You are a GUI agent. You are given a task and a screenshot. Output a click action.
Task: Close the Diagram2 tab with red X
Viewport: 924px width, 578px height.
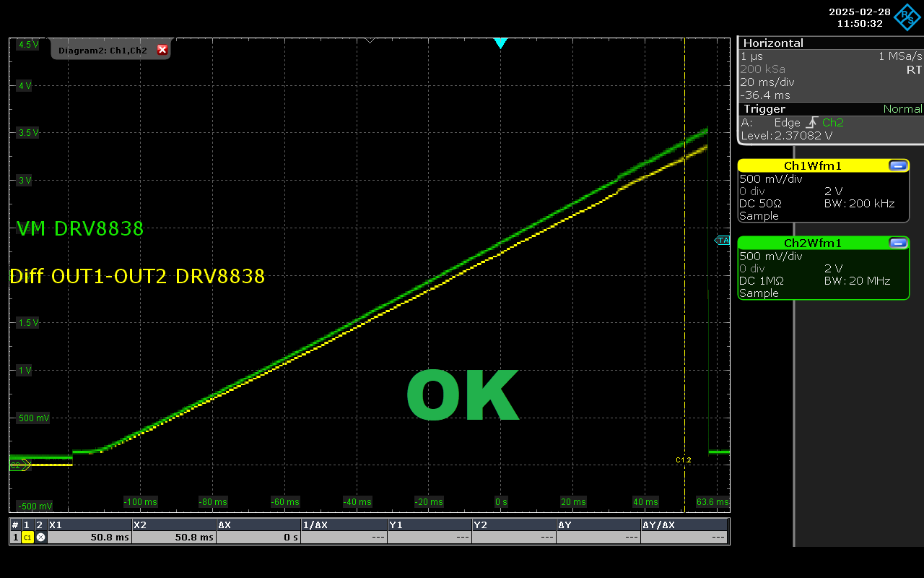162,50
